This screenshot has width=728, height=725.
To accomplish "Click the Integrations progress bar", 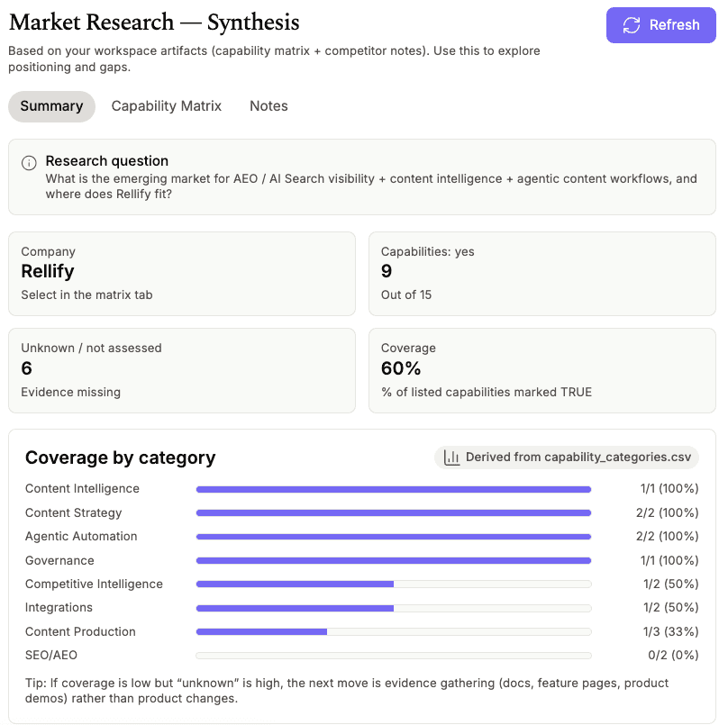I will (x=394, y=608).
